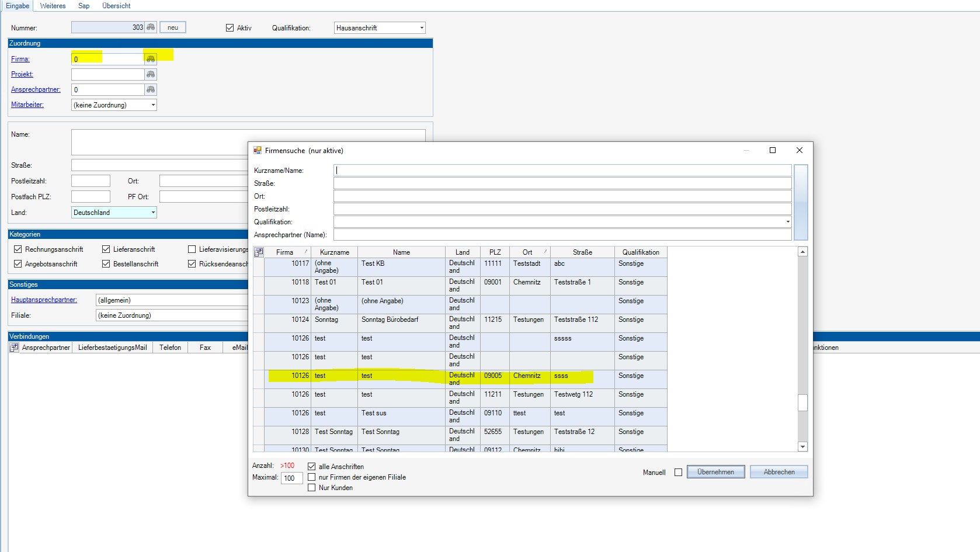Image resolution: width=980 pixels, height=552 pixels.
Task: Click grid icon in Verbindungen table header
Action: tap(15, 348)
